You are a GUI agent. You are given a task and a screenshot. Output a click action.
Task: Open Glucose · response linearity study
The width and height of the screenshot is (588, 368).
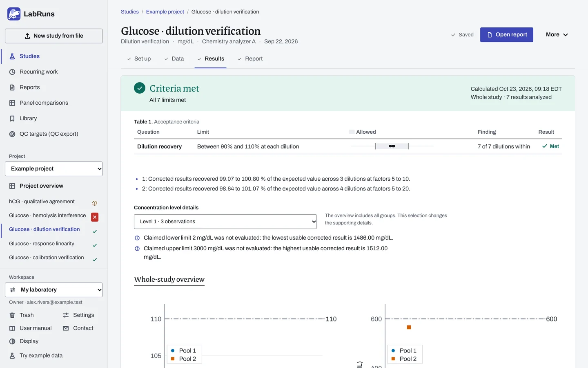[x=42, y=244]
